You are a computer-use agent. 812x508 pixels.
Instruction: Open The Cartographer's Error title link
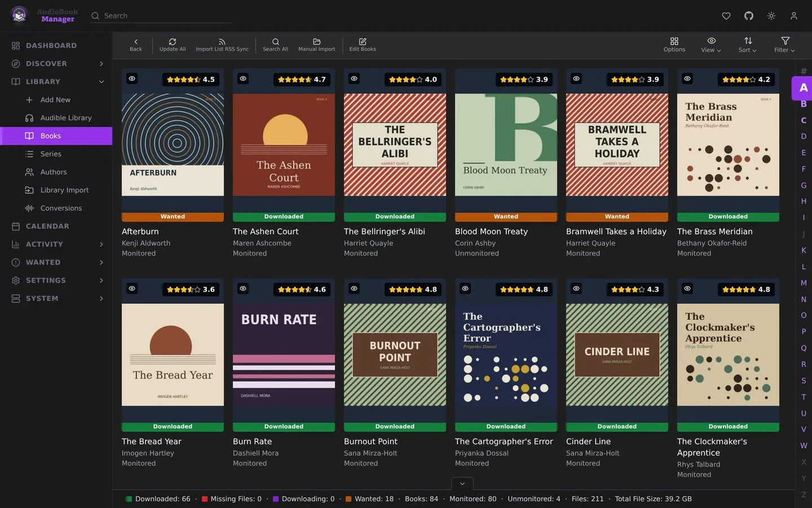pos(504,441)
